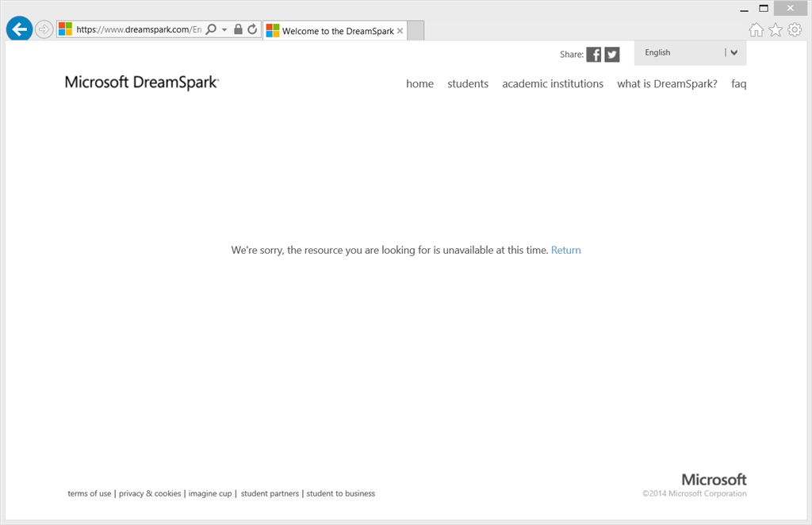Image resolution: width=812 pixels, height=525 pixels.
Task: Go to home nav item
Action: (x=420, y=84)
